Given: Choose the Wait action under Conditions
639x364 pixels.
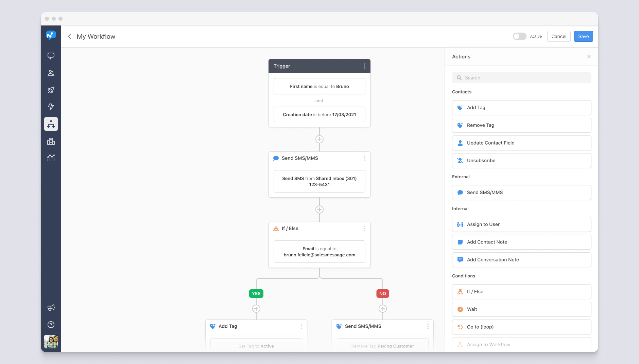Looking at the screenshot, I should tap(521, 309).
